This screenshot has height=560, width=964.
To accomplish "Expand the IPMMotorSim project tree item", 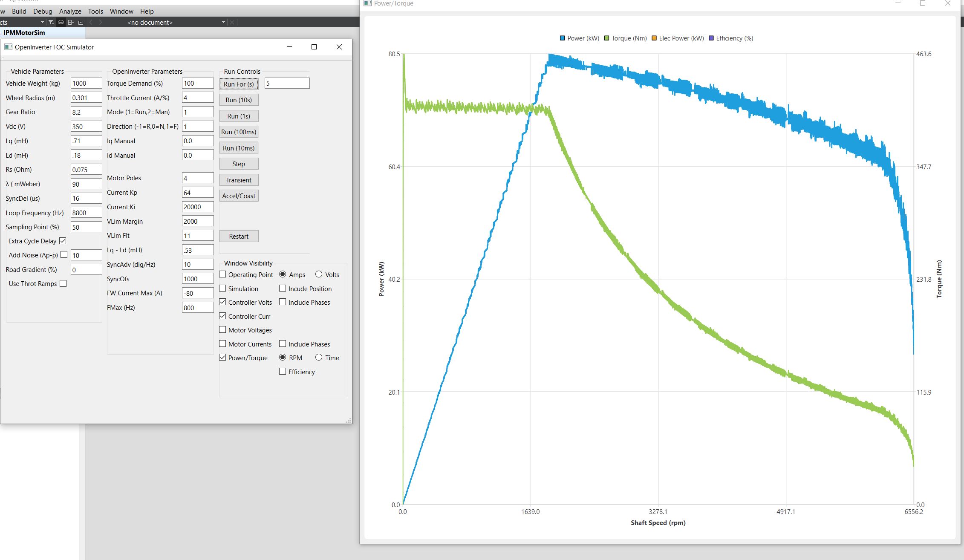I will pos(24,32).
